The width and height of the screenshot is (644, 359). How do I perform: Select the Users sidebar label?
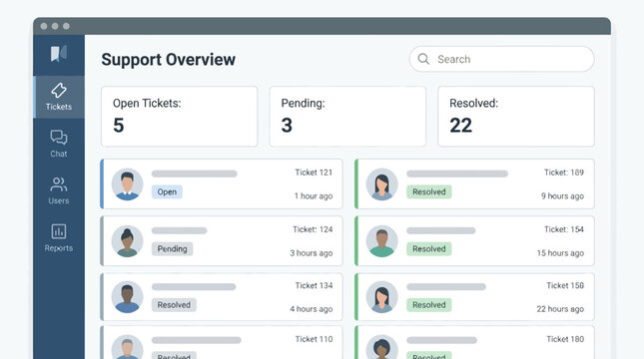(x=59, y=201)
